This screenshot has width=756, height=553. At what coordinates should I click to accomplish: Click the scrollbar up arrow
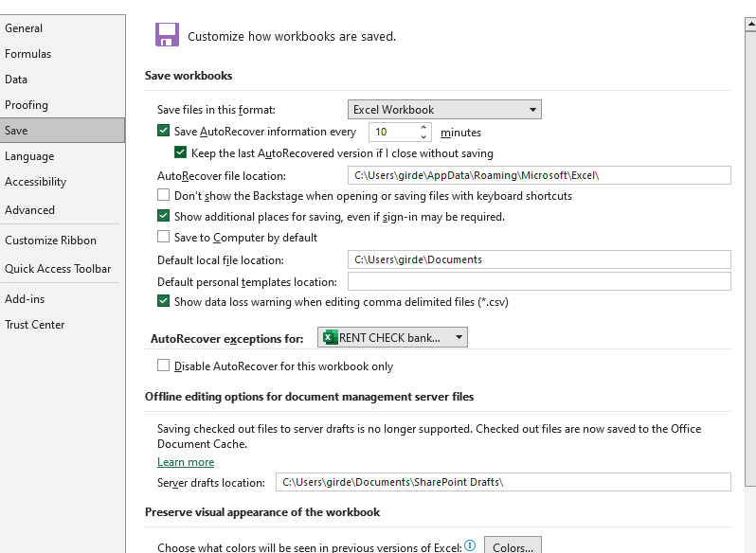coord(750,24)
